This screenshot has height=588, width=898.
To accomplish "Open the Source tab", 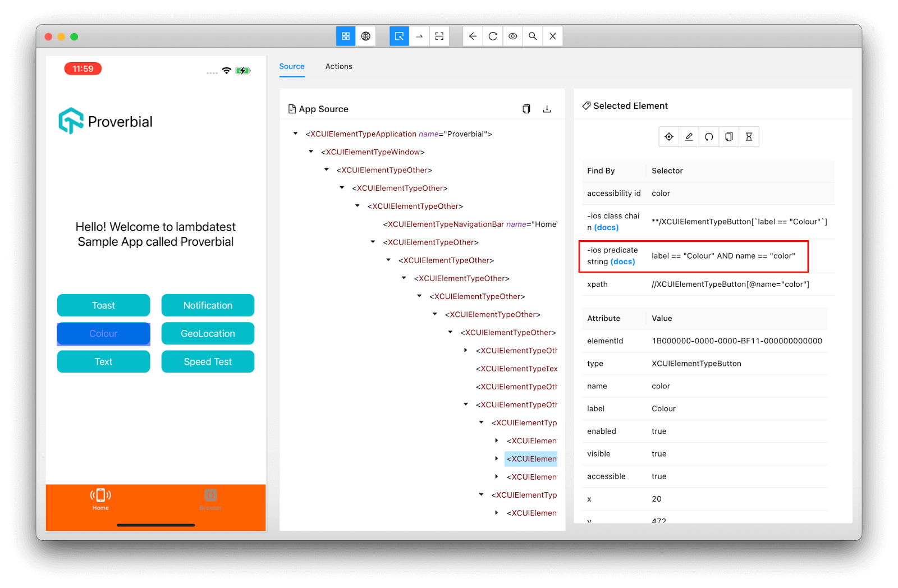I will click(x=292, y=66).
